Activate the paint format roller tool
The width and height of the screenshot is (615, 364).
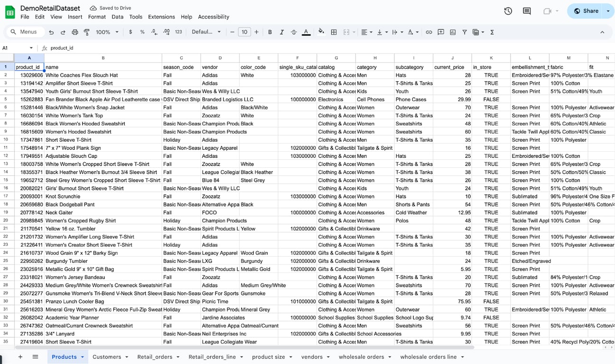click(x=86, y=32)
